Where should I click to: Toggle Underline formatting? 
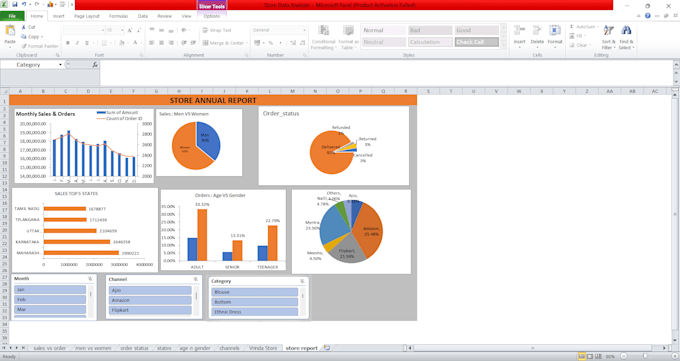pyautogui.click(x=87, y=43)
